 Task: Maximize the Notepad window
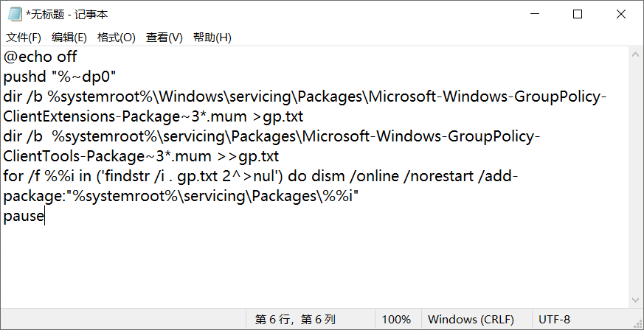click(x=578, y=14)
